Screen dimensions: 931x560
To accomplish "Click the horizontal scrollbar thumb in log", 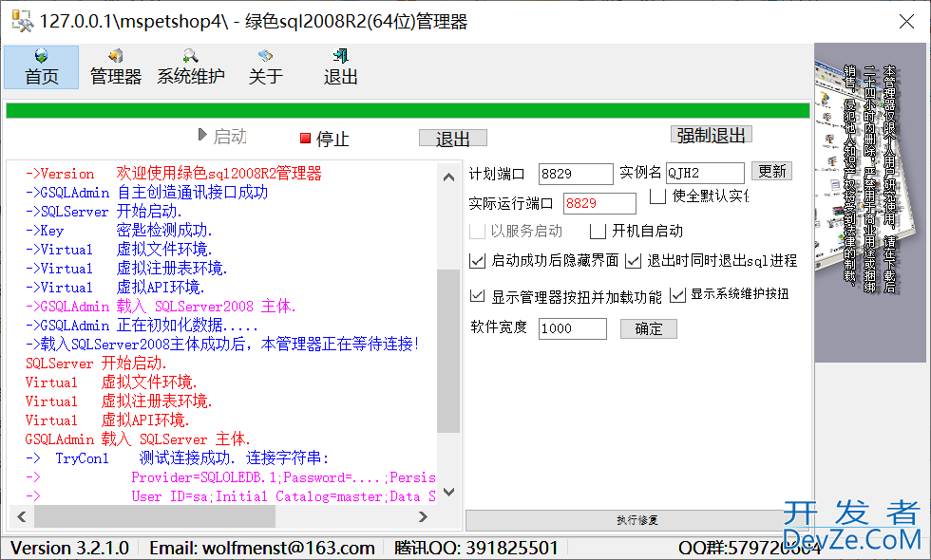I will tap(154, 516).
